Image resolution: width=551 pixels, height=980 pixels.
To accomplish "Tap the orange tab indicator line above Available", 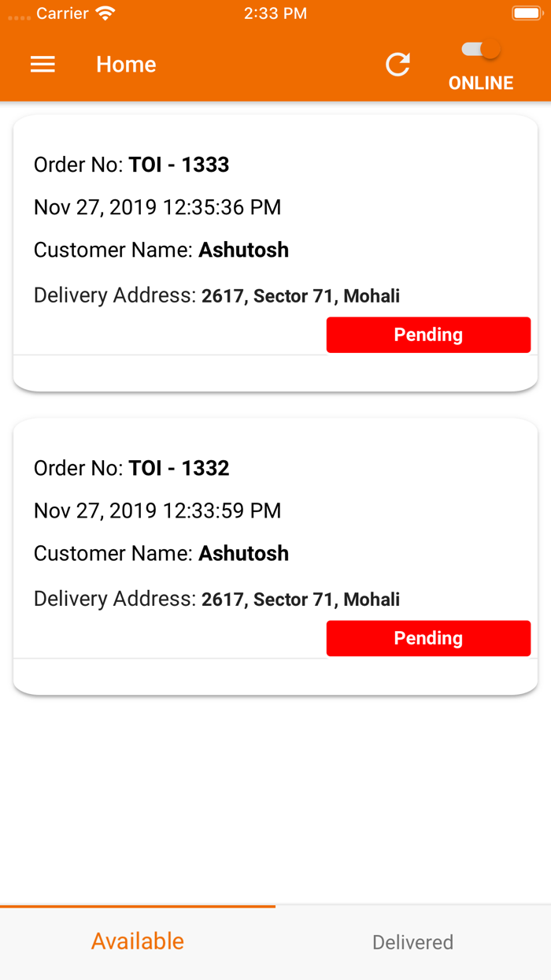I will [138, 907].
